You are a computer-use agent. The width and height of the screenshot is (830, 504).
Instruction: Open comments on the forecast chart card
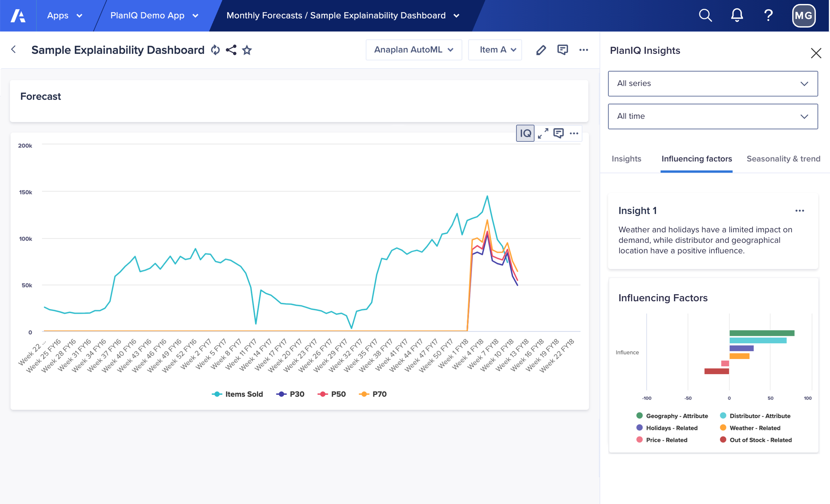[558, 133]
